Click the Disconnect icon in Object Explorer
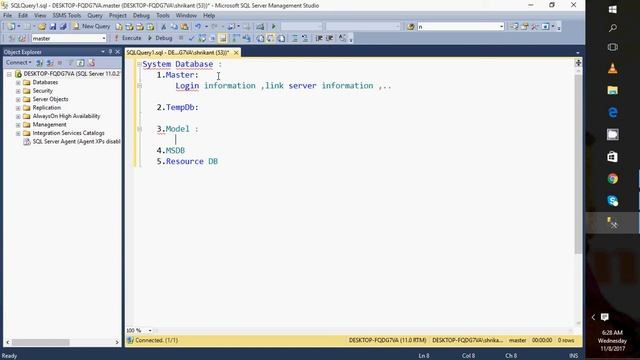This screenshot has height=360, width=640. pyautogui.click(x=50, y=63)
